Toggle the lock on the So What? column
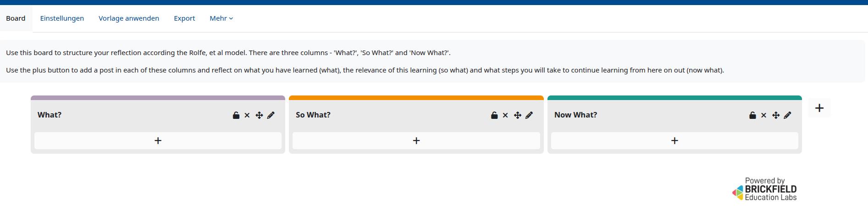The width and height of the screenshot is (868, 207). point(494,115)
